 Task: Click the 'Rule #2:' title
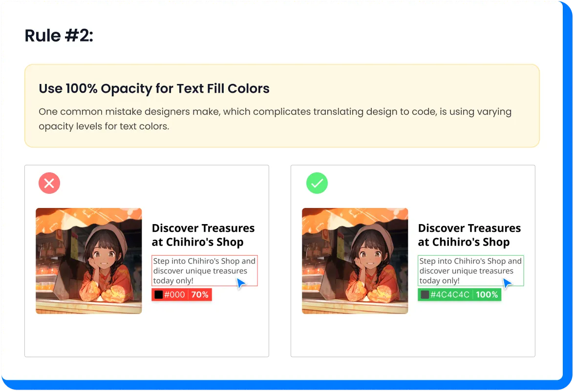click(59, 36)
